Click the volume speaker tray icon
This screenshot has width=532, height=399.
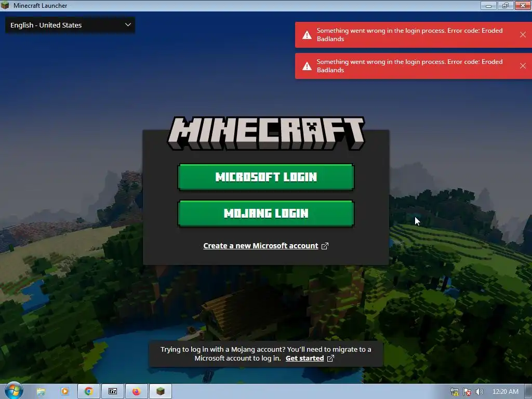tap(480, 392)
